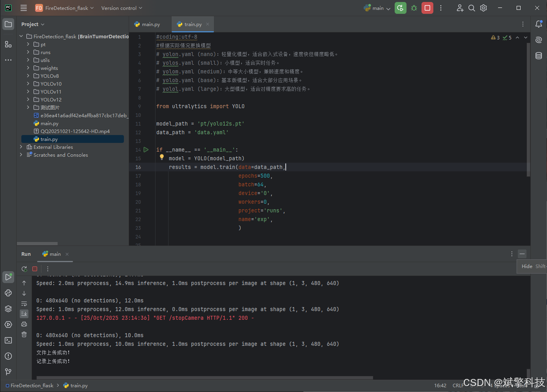Go to previous highlighted error arrow
This screenshot has width=547, height=392.
point(517,38)
